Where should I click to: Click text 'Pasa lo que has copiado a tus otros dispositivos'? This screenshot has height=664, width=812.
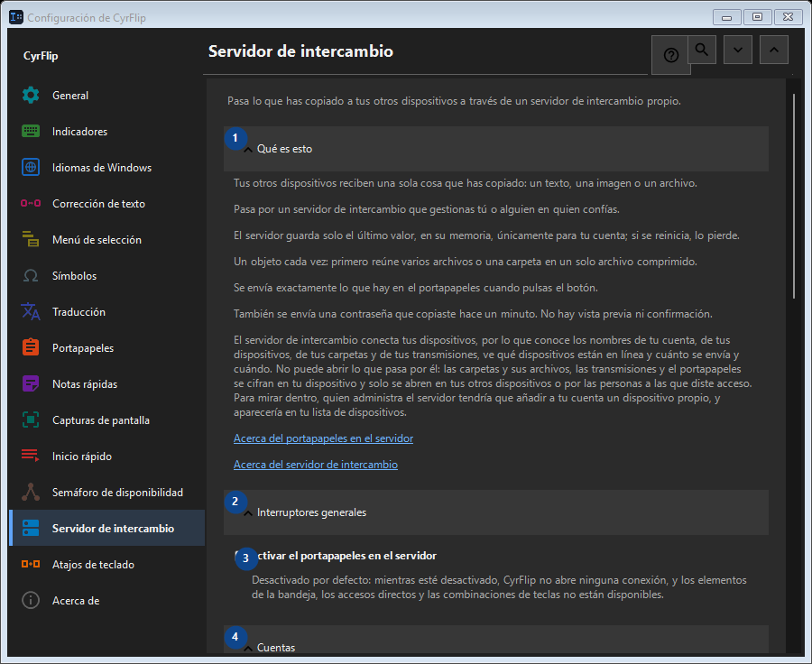click(x=342, y=101)
